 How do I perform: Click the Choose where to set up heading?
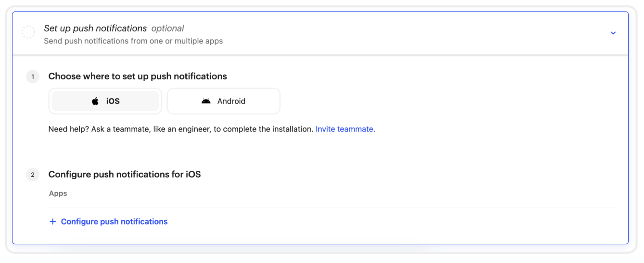point(138,77)
